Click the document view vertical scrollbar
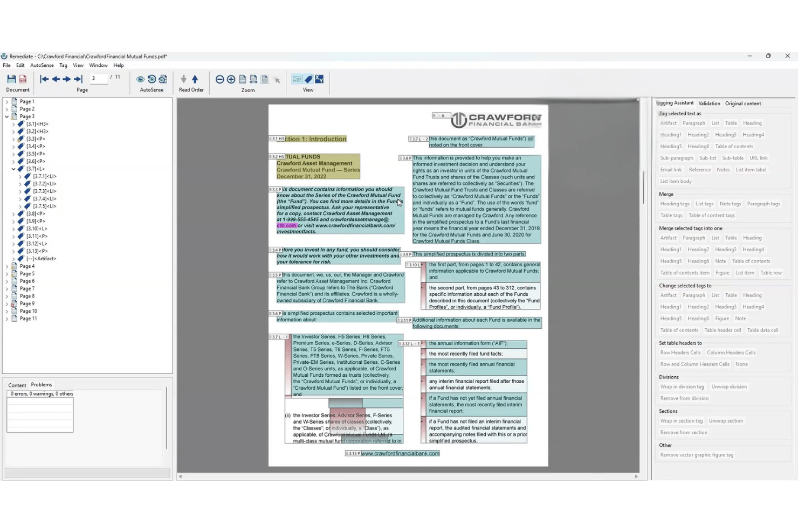Viewport: 798px width, 532px height. [x=644, y=188]
